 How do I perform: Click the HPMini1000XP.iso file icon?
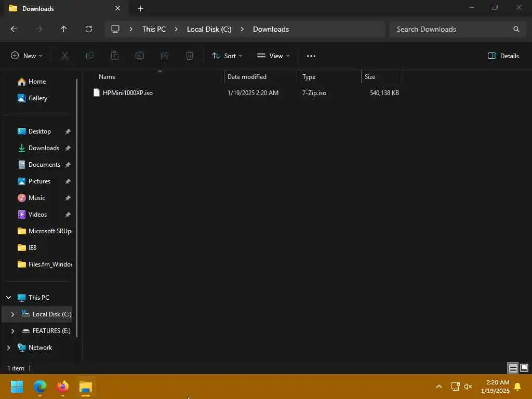(x=96, y=92)
